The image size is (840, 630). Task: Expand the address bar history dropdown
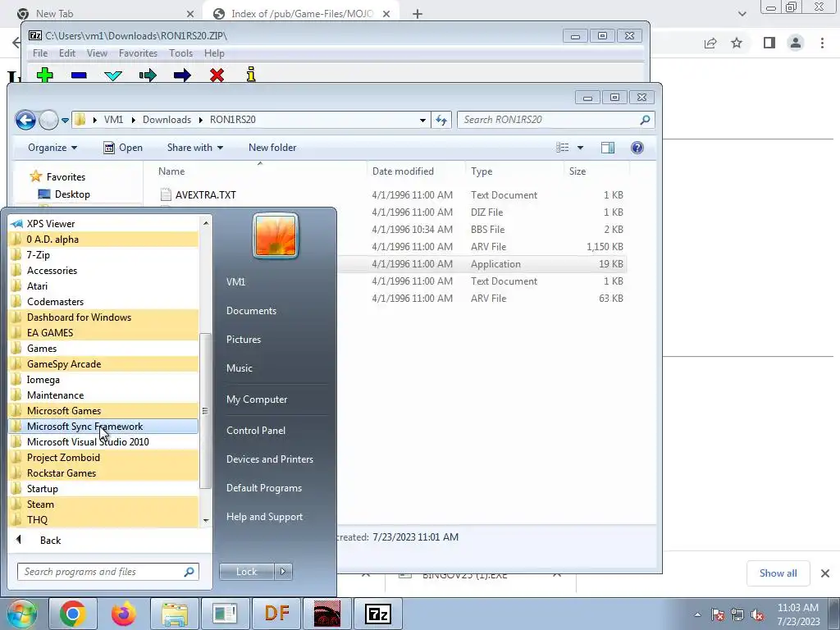pyautogui.click(x=422, y=120)
